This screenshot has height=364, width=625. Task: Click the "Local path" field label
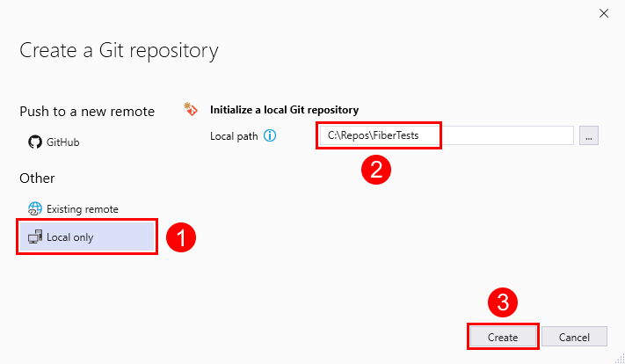(x=234, y=135)
